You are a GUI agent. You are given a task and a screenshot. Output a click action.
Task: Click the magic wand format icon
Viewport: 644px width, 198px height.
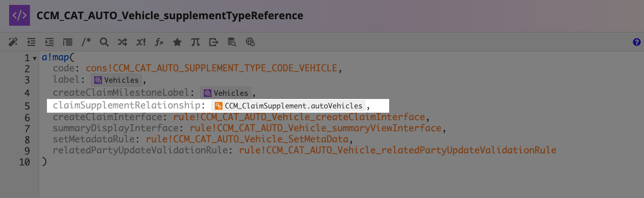(13, 42)
